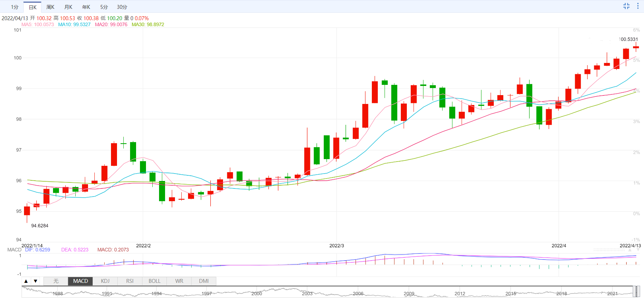Select the 日K daily chart tab

pos(33,7)
